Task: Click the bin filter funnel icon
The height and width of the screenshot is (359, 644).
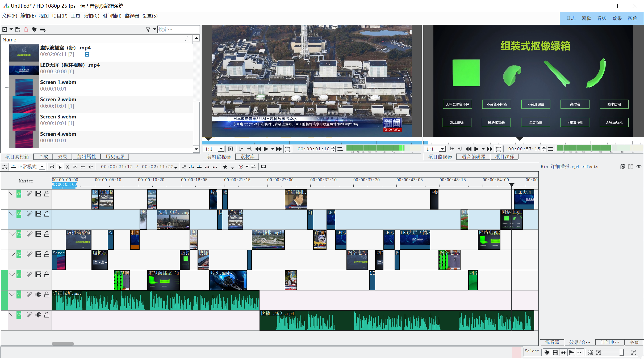Action: (x=148, y=29)
